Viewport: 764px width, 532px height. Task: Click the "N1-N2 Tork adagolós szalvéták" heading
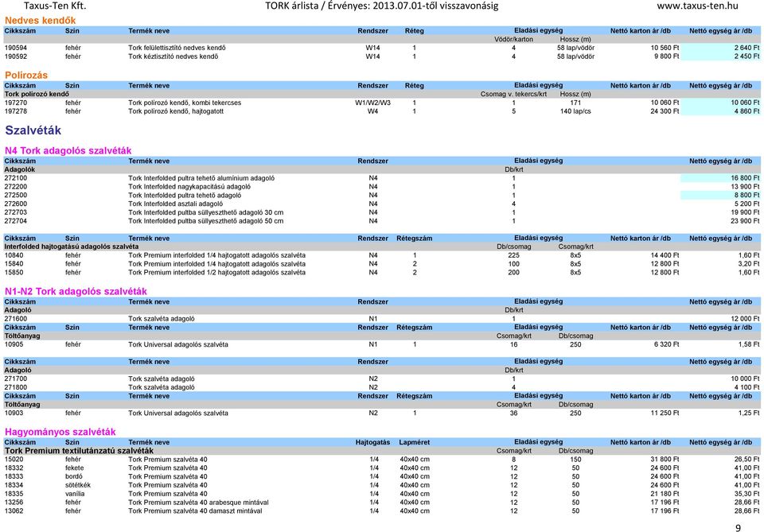tap(76, 292)
